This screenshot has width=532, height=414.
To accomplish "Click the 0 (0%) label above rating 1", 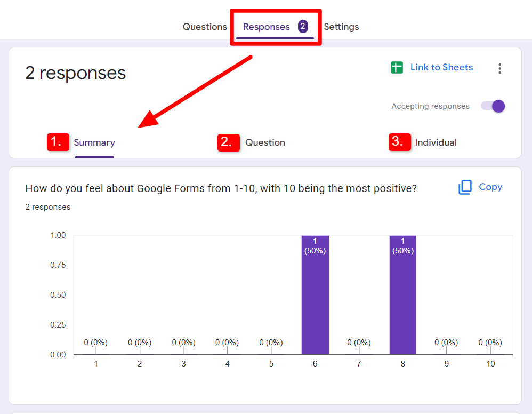I will 95,343.
